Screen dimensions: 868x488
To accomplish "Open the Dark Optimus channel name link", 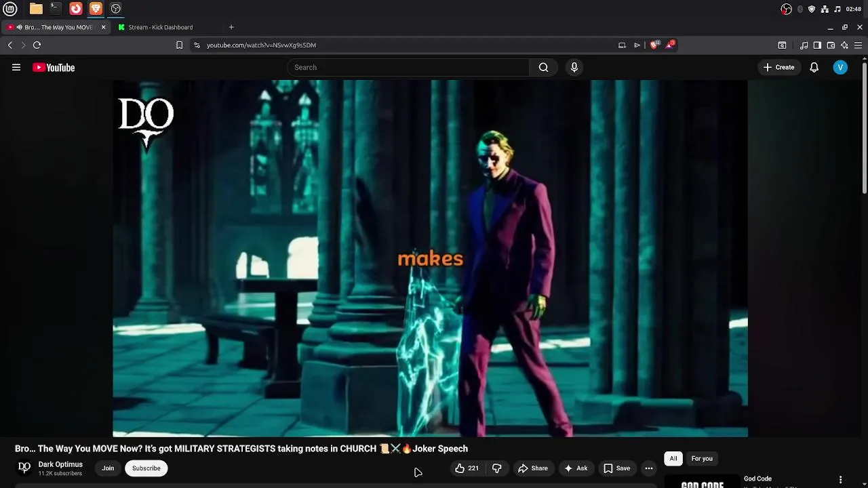I will coord(60,464).
